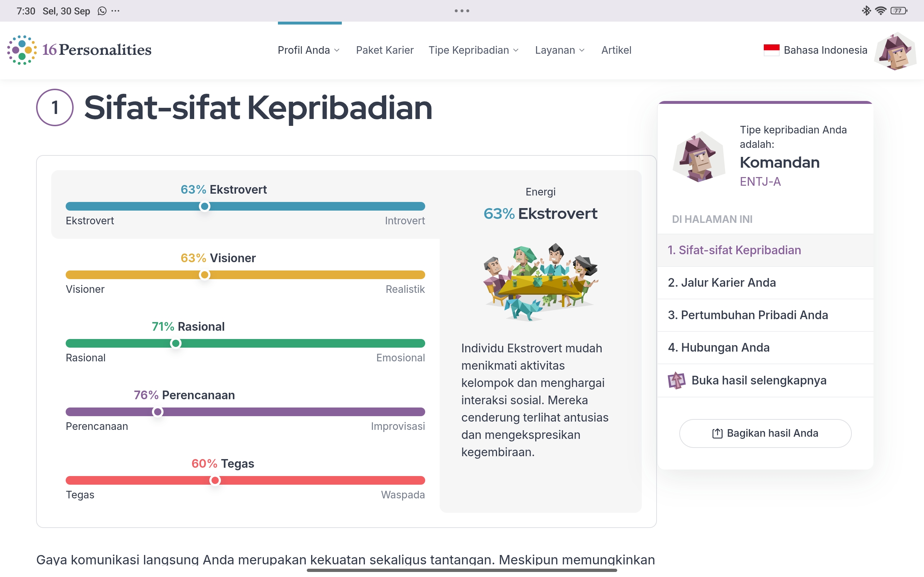
Task: Click the 16Personalities logo
Action: [x=79, y=50]
